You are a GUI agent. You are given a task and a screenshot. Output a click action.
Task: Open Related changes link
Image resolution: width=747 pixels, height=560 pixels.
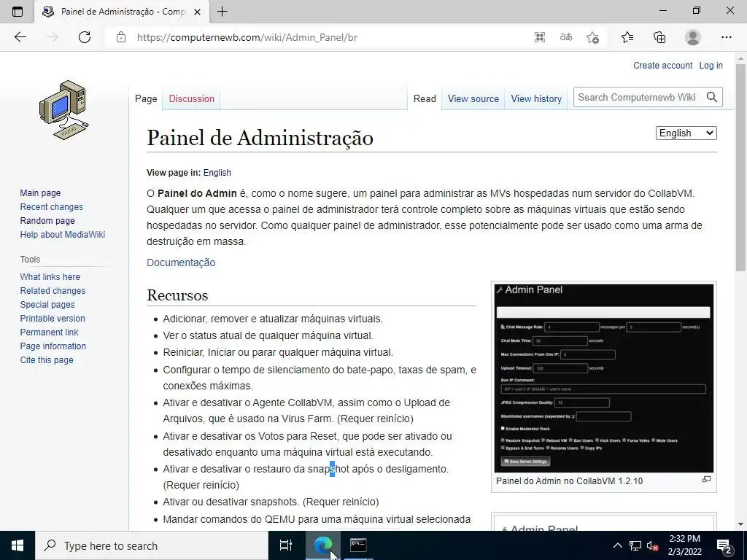click(53, 290)
